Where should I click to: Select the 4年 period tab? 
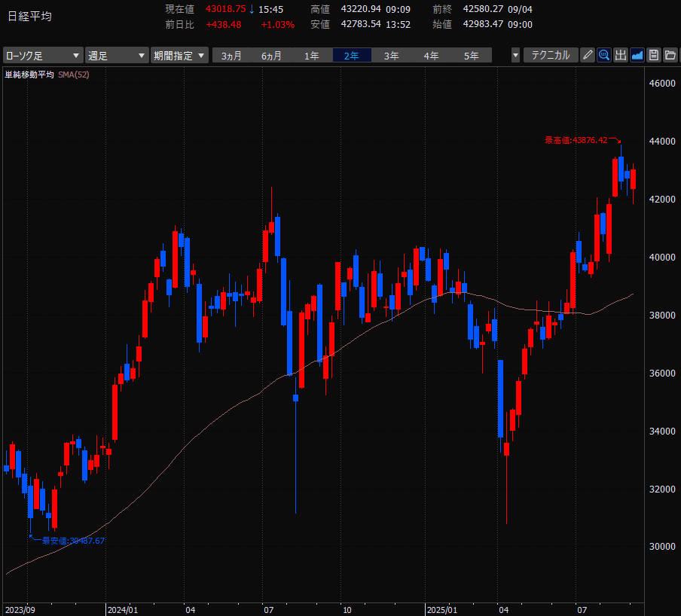[431, 56]
